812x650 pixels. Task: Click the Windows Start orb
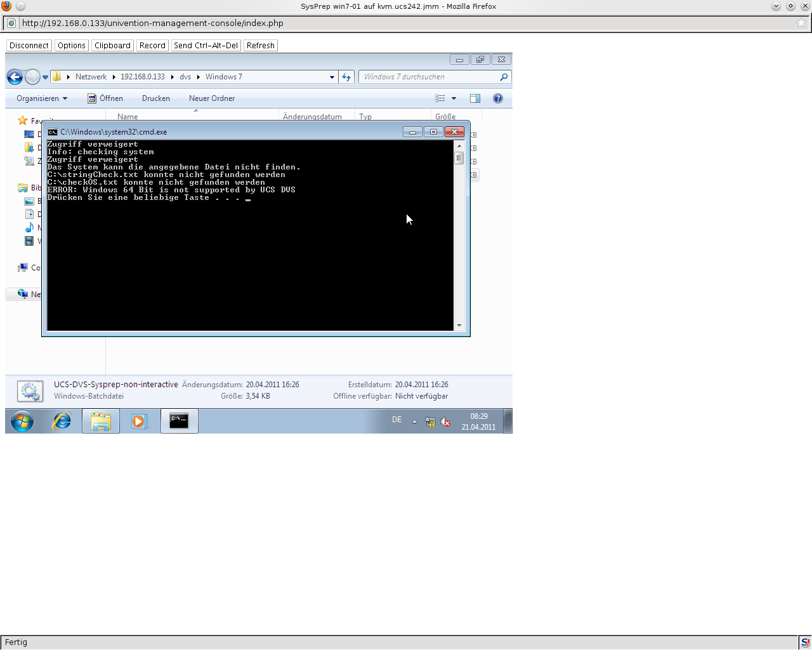(22, 421)
